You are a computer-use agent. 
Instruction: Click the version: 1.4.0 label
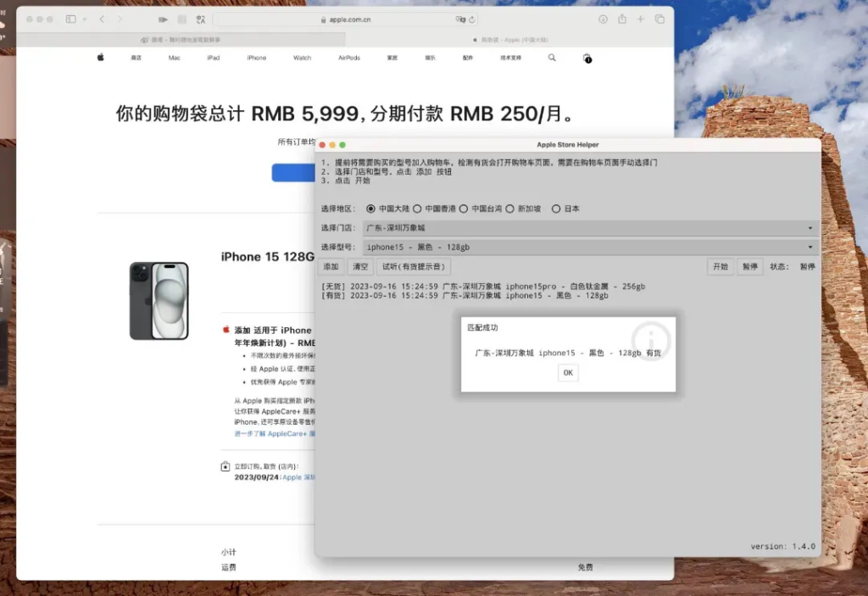point(782,546)
